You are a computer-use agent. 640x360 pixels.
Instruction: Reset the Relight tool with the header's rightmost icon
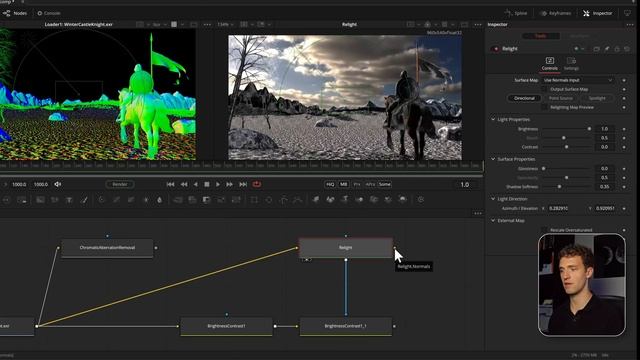pos(627,49)
